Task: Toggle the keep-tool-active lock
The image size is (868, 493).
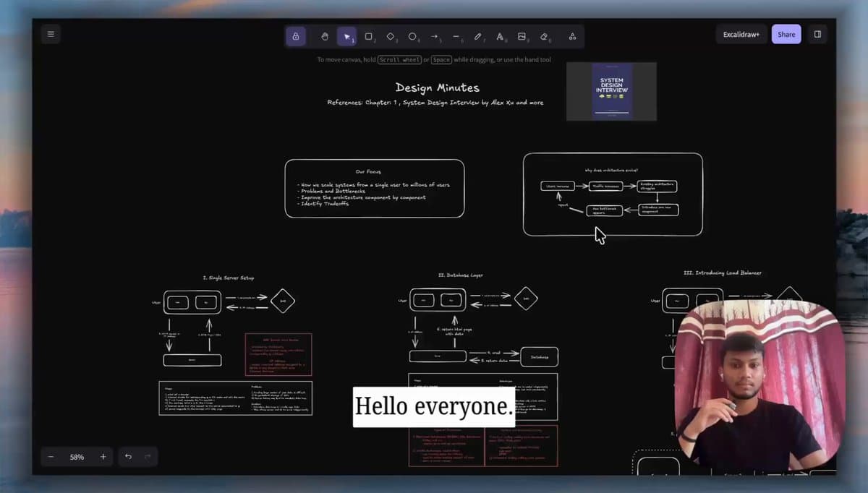Action: coord(295,36)
